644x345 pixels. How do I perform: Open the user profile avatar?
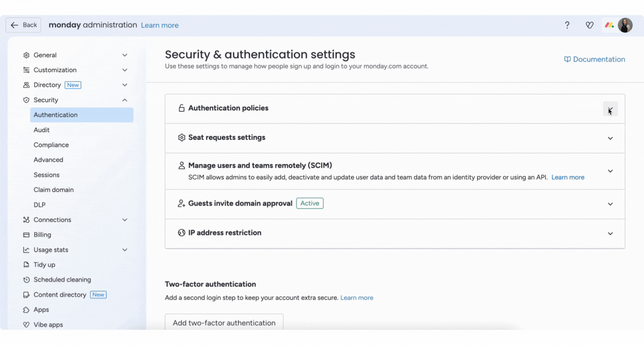click(x=625, y=25)
